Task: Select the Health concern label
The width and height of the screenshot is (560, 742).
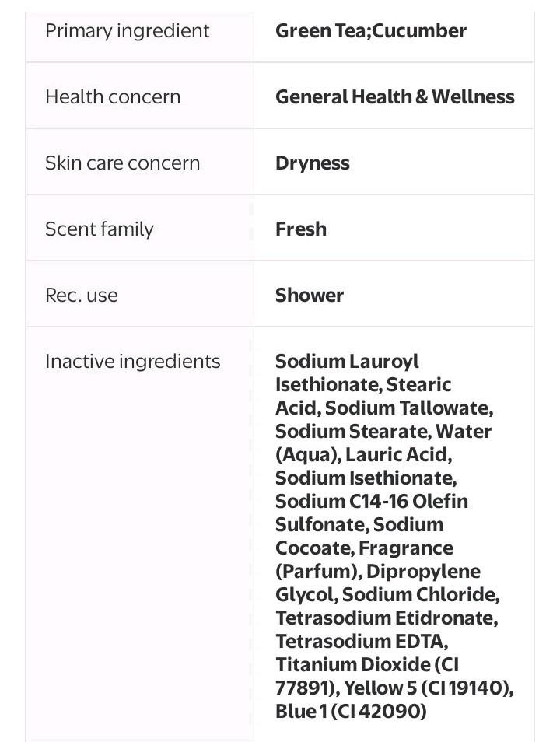Action: pos(113,97)
